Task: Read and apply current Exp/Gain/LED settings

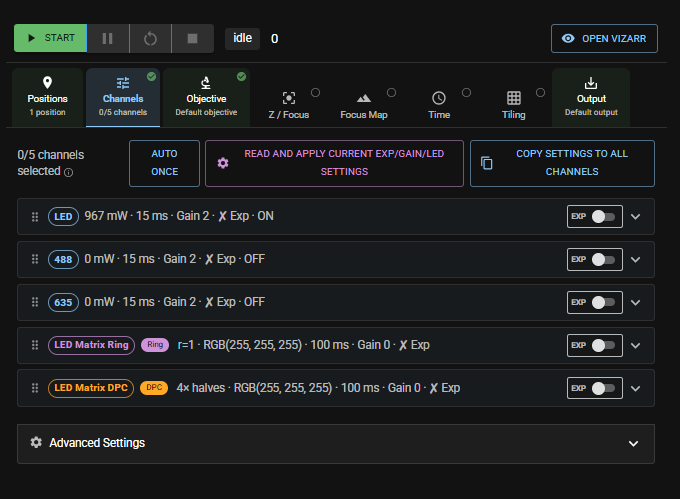Action: [x=334, y=163]
